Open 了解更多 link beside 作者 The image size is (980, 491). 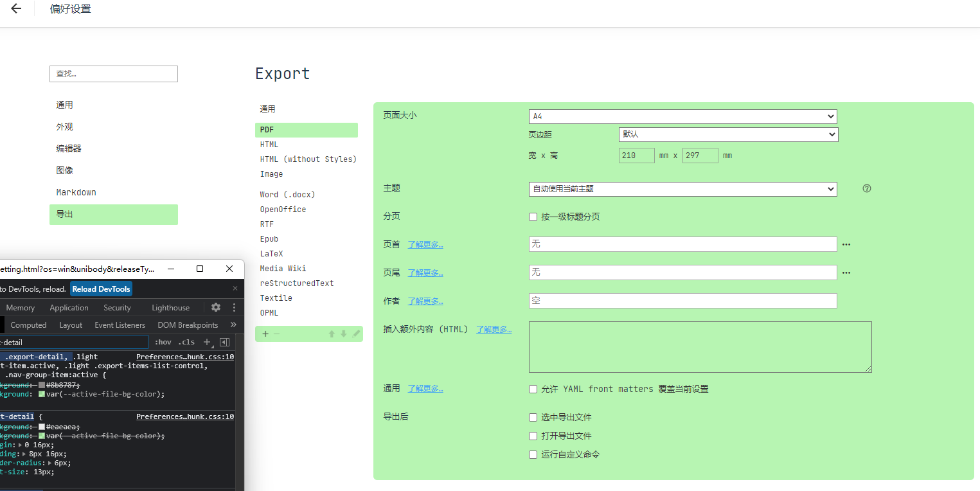[x=425, y=301]
